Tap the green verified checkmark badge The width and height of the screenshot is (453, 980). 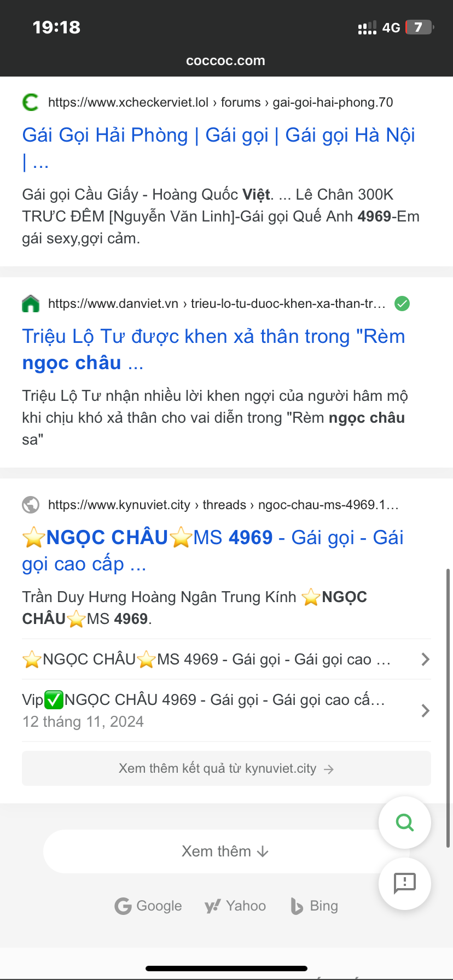coord(402,304)
